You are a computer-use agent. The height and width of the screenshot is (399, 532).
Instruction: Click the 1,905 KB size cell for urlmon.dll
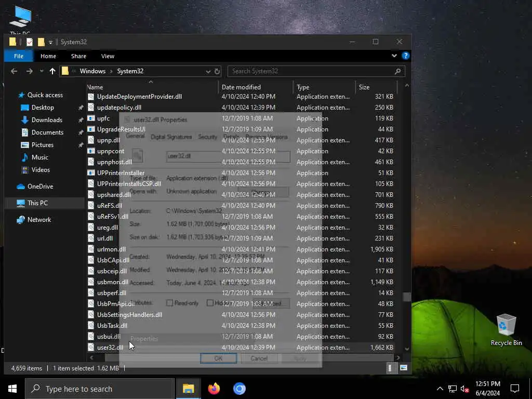coord(382,249)
